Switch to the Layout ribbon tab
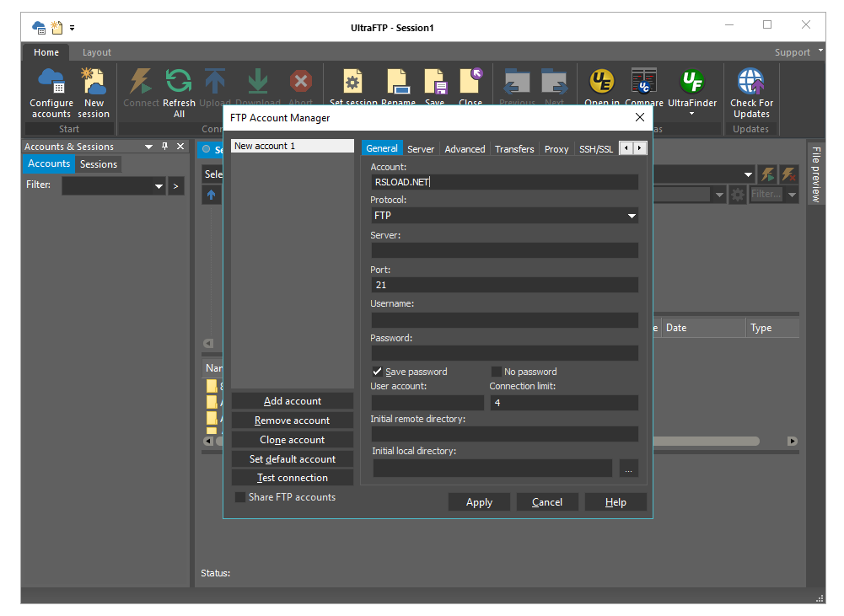Viewport: 844px width, 616px height. (97, 52)
